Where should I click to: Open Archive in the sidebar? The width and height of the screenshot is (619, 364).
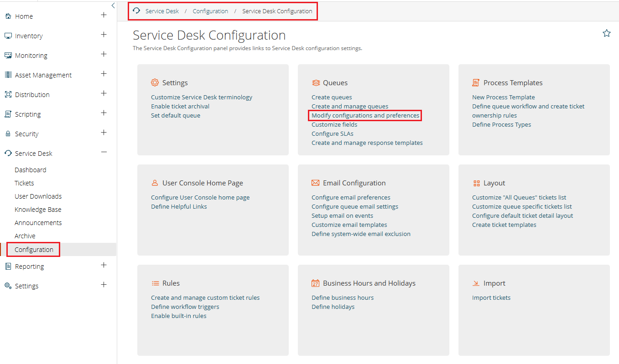pyautogui.click(x=25, y=236)
